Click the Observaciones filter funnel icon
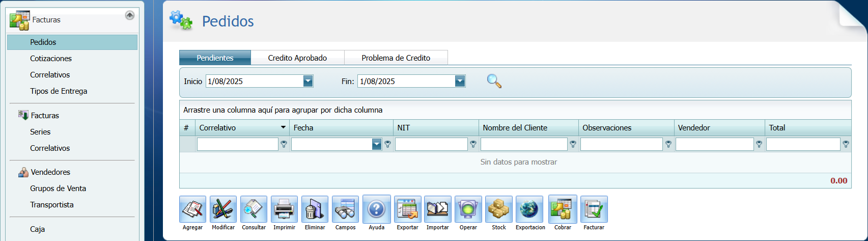 point(668,145)
